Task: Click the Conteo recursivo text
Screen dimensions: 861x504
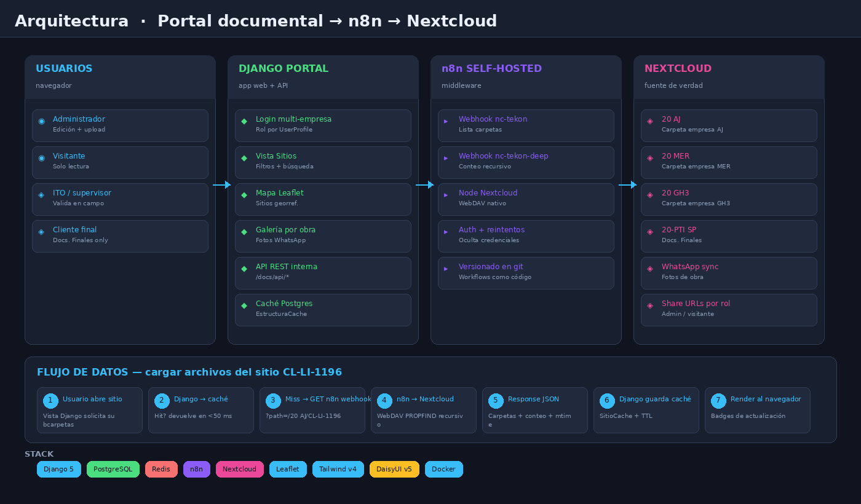Action: point(485,167)
